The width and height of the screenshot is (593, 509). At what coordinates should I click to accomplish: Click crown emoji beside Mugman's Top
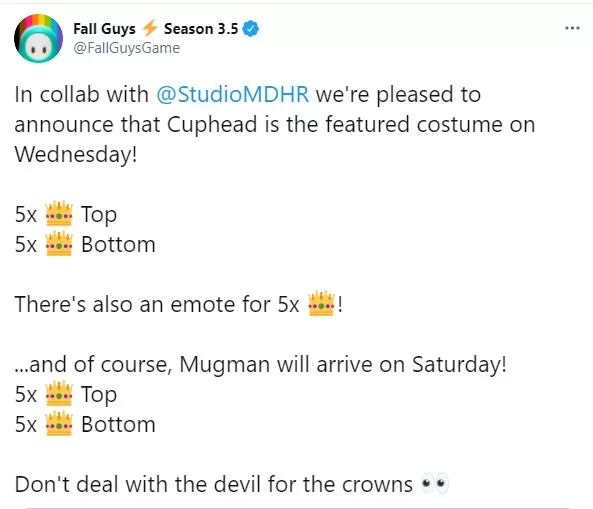(x=59, y=394)
